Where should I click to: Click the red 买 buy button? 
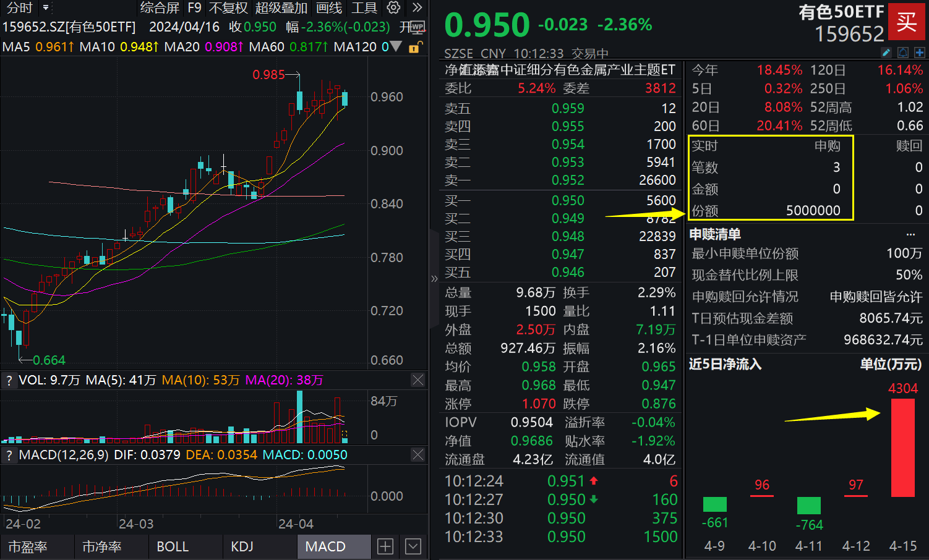(907, 22)
